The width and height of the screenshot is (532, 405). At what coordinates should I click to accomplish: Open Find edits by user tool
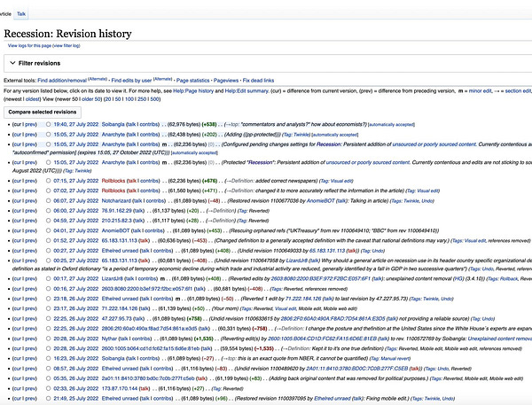tap(131, 81)
